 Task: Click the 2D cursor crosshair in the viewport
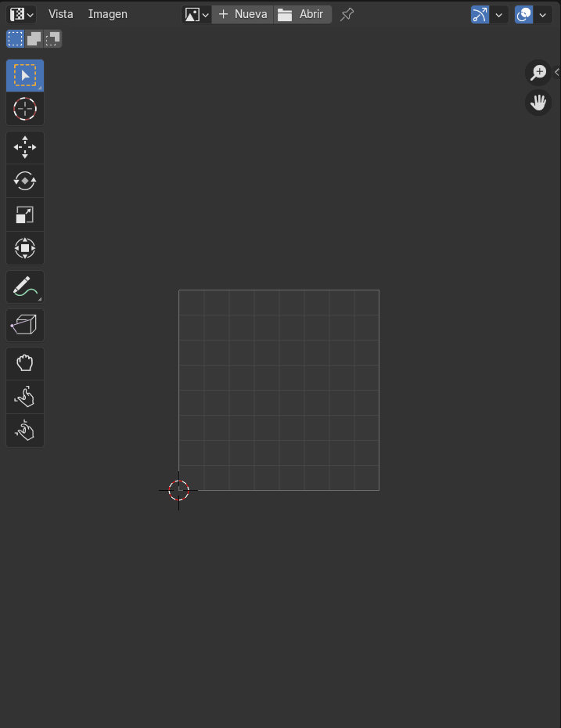point(178,490)
